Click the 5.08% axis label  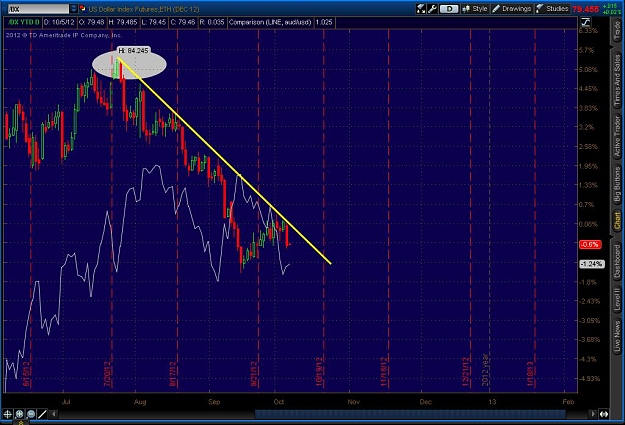tap(588, 69)
